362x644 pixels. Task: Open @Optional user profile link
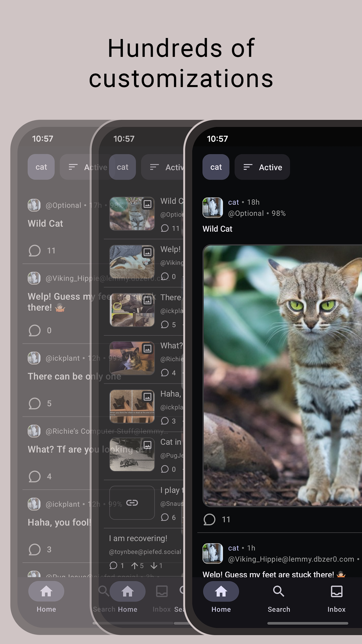[246, 213]
